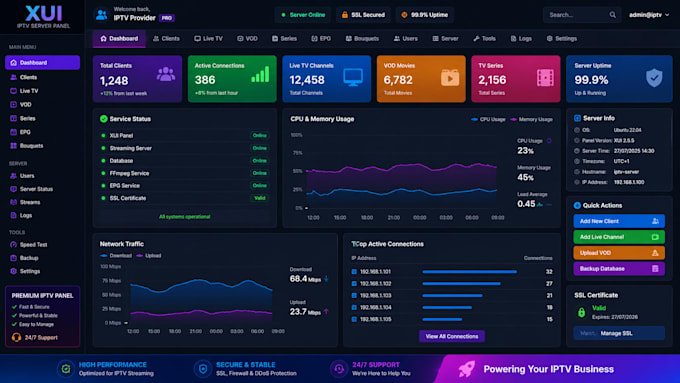Viewport: 680px width, 383px height.
Task: Select checkbox for IP 192.168.1.101
Action: (x=354, y=272)
